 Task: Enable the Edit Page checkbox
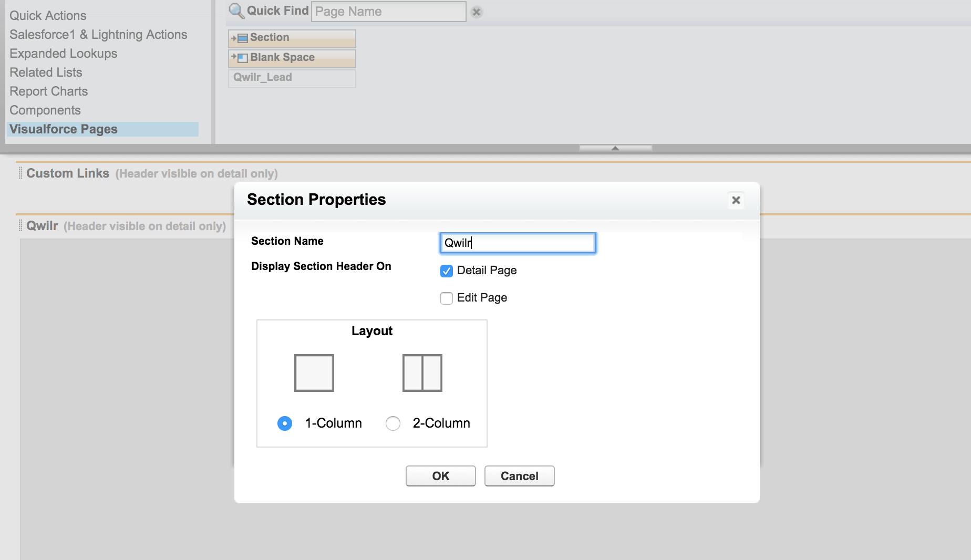(447, 298)
